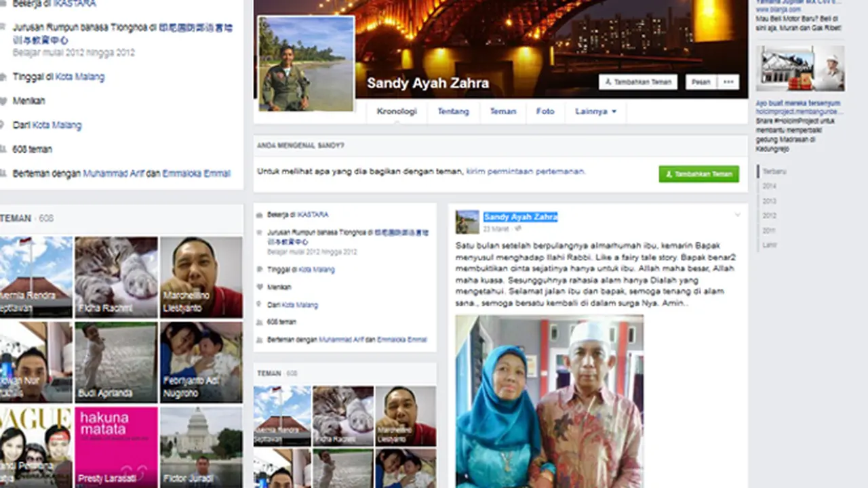
Task: Click the post author avatar thumbnail
Action: coord(467,222)
